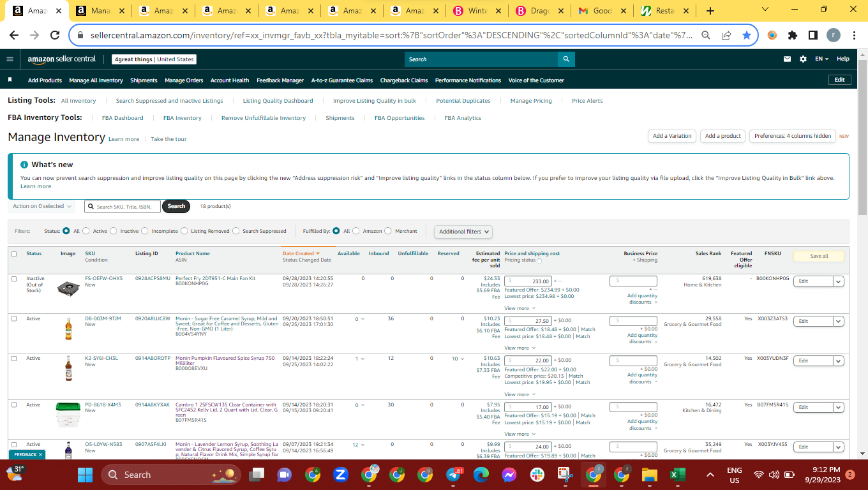868x490 pixels.
Task: Open the browser Extensions puzzle icon
Action: coord(793,36)
